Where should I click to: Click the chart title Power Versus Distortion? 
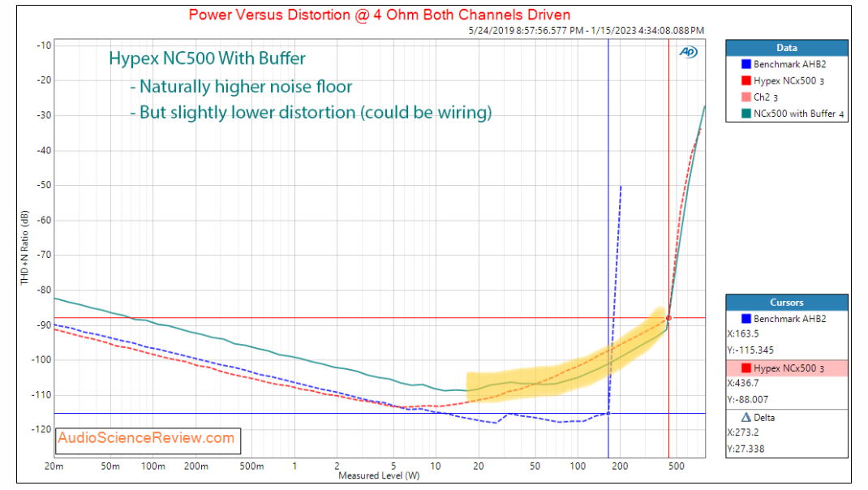pyautogui.click(x=379, y=15)
